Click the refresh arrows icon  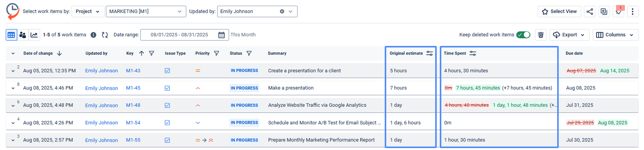click(x=105, y=35)
